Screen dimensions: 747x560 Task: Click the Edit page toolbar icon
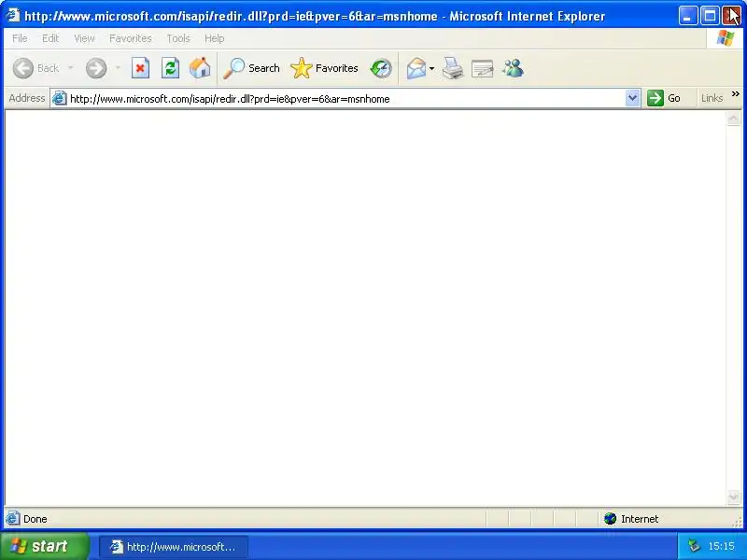[x=482, y=68]
